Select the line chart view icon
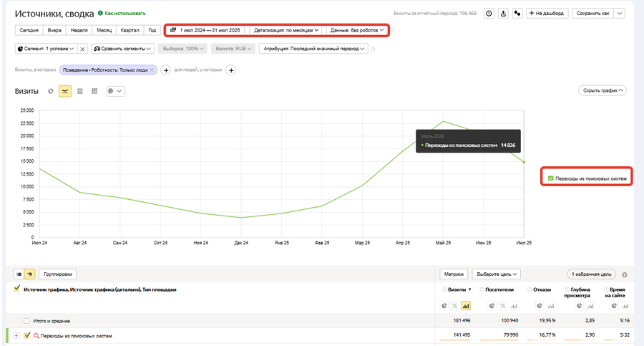The width and height of the screenshot is (644, 346). pyautogui.click(x=65, y=91)
